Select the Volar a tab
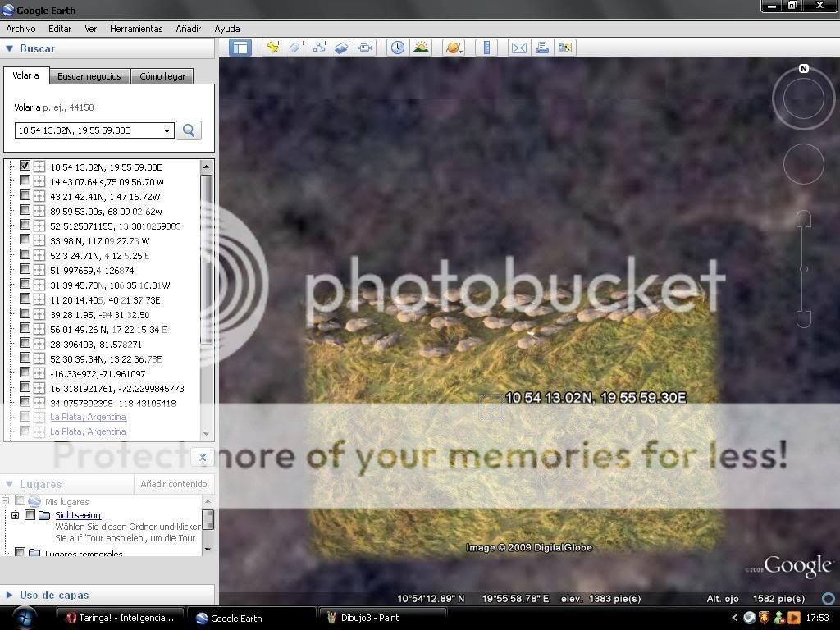 [x=25, y=75]
